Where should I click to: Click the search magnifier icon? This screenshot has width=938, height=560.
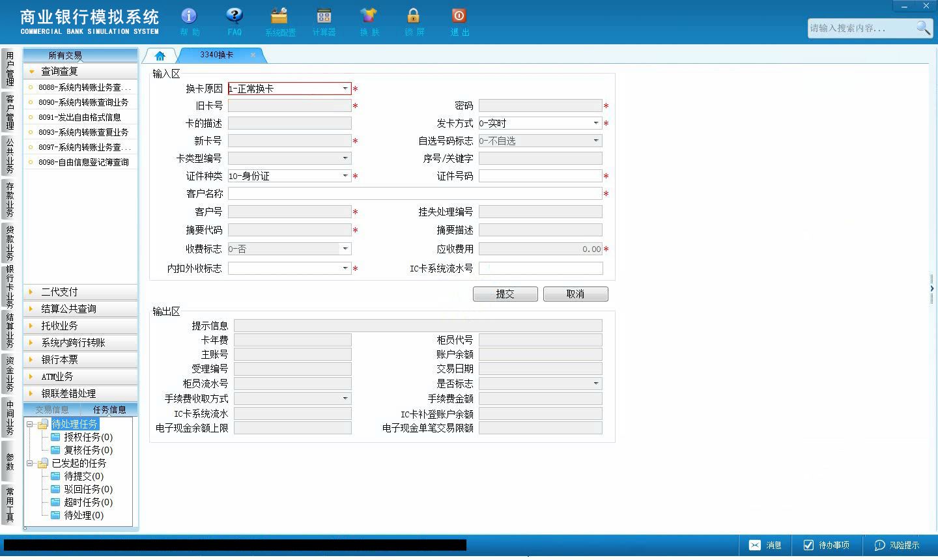(x=923, y=28)
